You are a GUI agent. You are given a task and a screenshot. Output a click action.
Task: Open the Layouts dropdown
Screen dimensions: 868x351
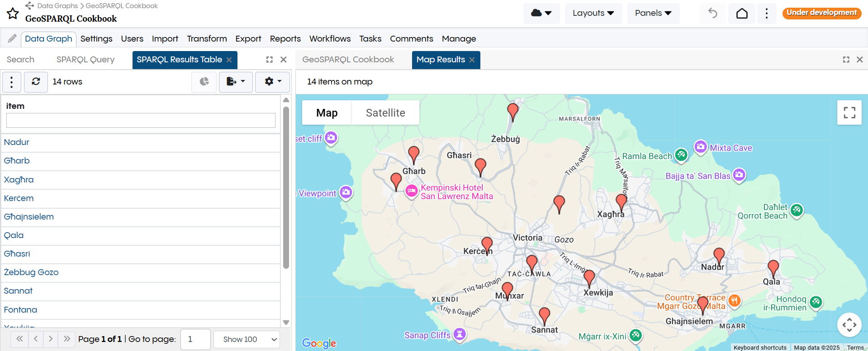pyautogui.click(x=593, y=13)
